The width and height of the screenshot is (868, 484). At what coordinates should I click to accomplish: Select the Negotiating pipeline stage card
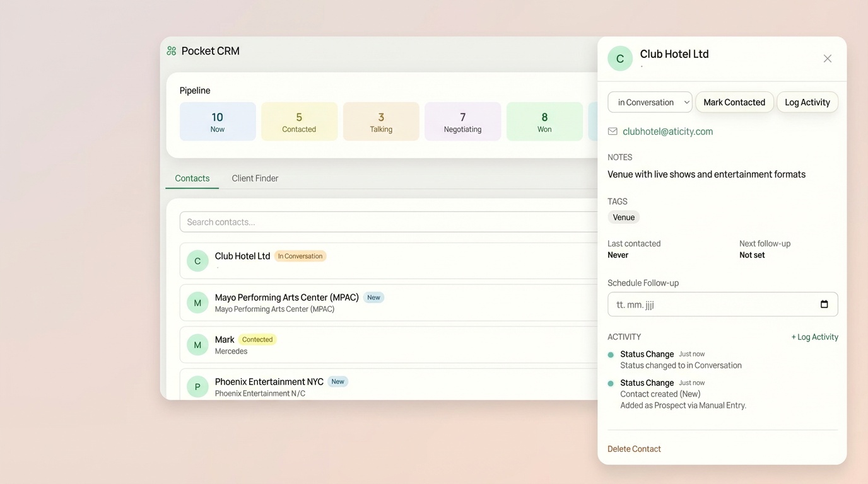pos(462,122)
